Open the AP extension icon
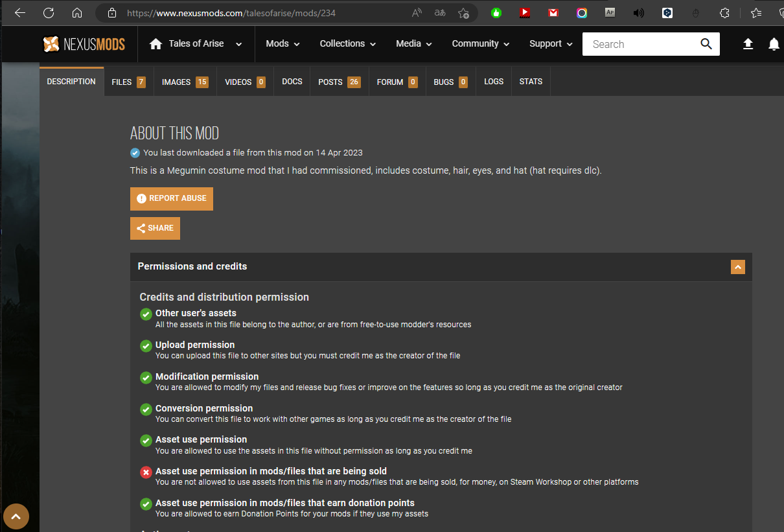This screenshot has width=784, height=532. pyautogui.click(x=610, y=12)
